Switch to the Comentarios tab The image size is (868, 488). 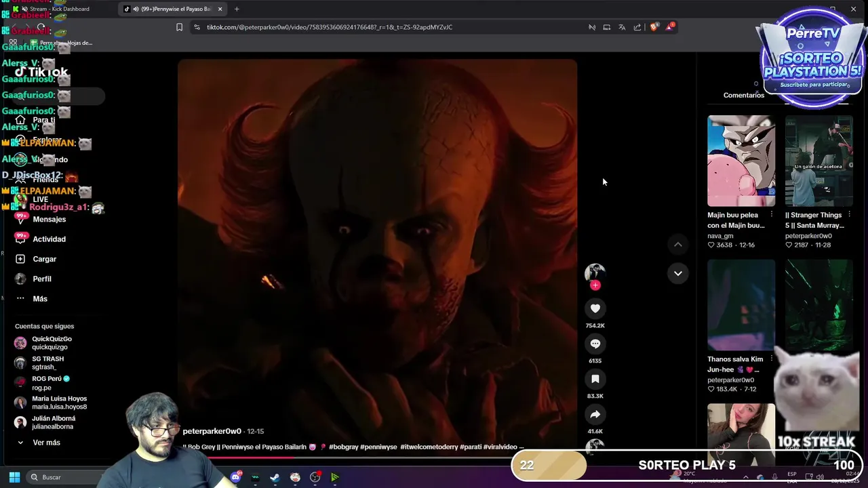point(743,96)
